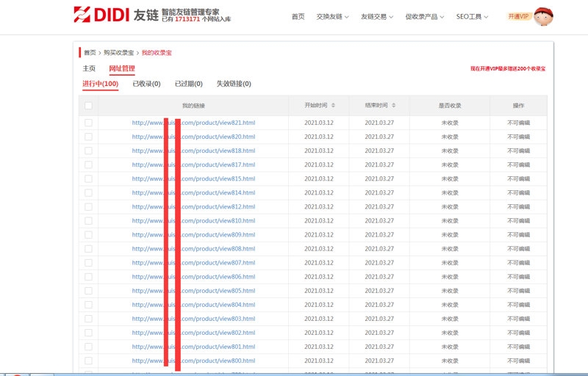Viewport: 588px width, 376px height.
Task: Select the 已收录(0) tab
Action: pyautogui.click(x=146, y=84)
